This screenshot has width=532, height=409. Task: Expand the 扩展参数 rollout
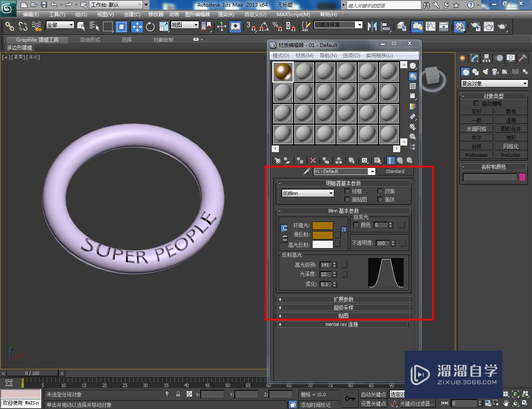point(343,299)
